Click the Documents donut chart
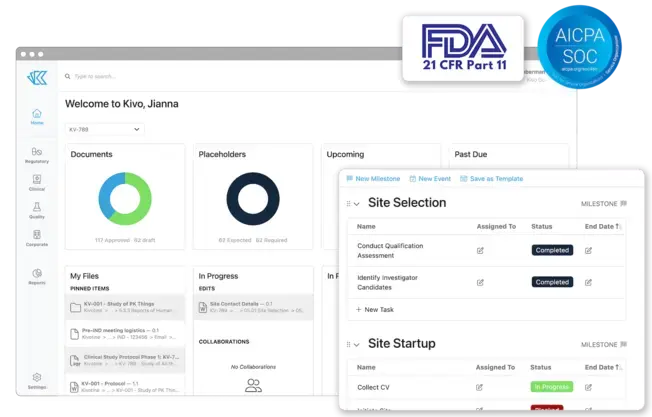The width and height of the screenshot is (652, 417). click(x=125, y=198)
